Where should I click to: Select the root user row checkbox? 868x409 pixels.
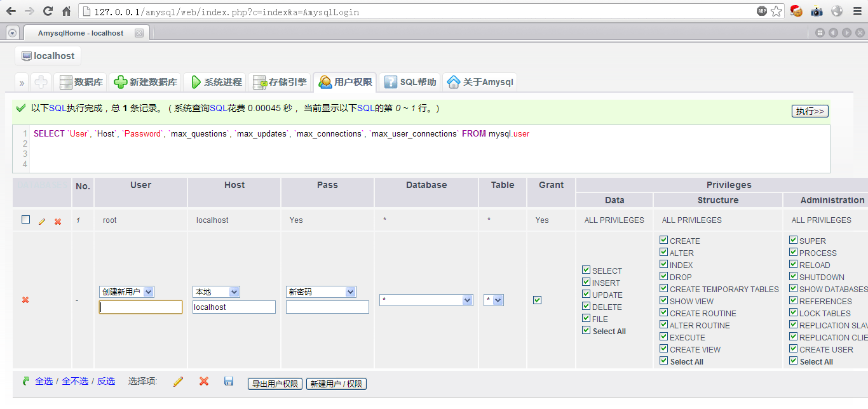click(x=26, y=220)
